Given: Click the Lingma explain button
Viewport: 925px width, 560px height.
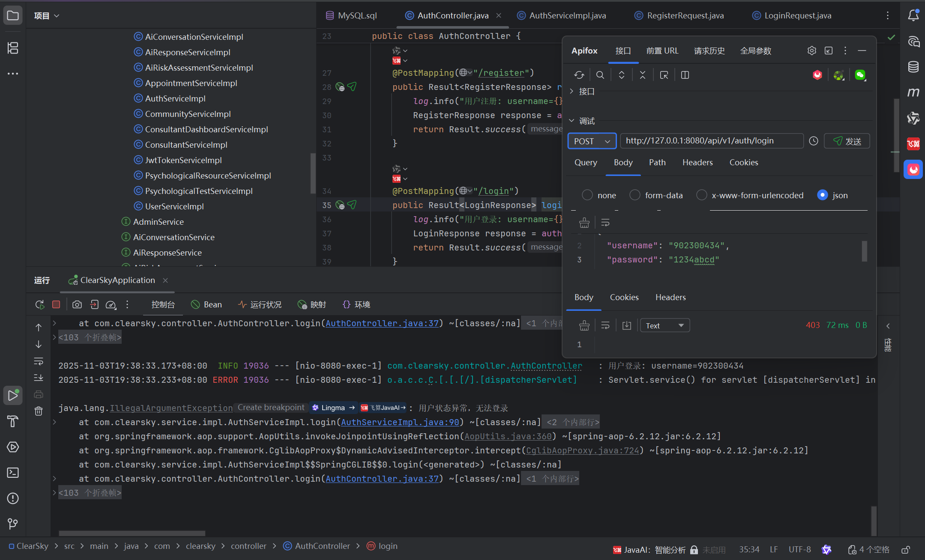Looking at the screenshot, I should 334,408.
